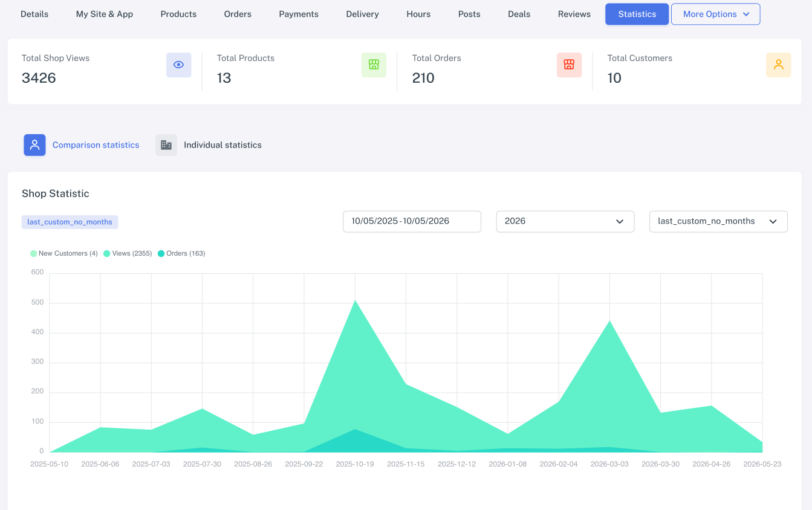Click the date range field 10/05/2025-10/05/2026
The image size is (812, 510).
click(412, 221)
